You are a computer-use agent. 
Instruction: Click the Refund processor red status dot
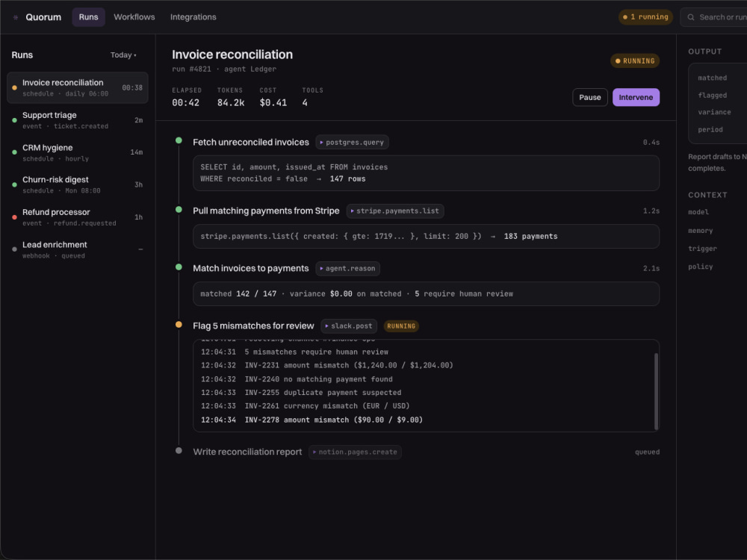pyautogui.click(x=14, y=217)
